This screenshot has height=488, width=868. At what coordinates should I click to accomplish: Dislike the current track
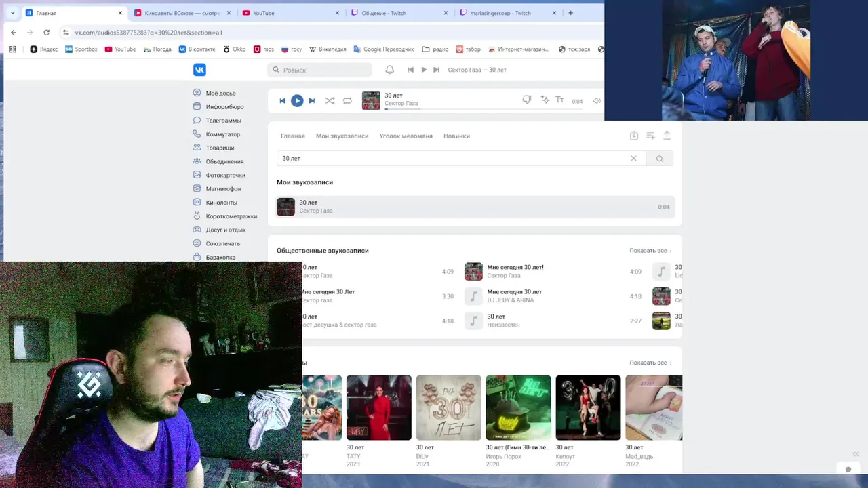tap(527, 100)
